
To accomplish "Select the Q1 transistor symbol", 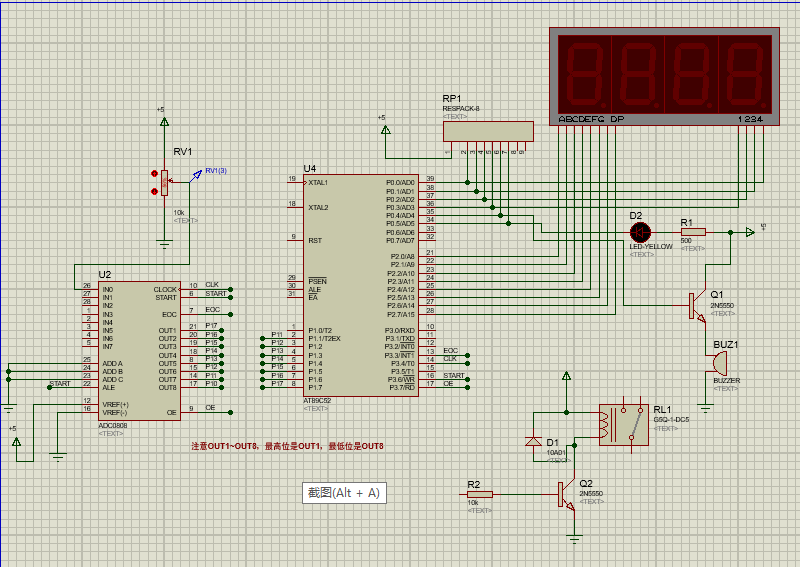I will (697, 306).
